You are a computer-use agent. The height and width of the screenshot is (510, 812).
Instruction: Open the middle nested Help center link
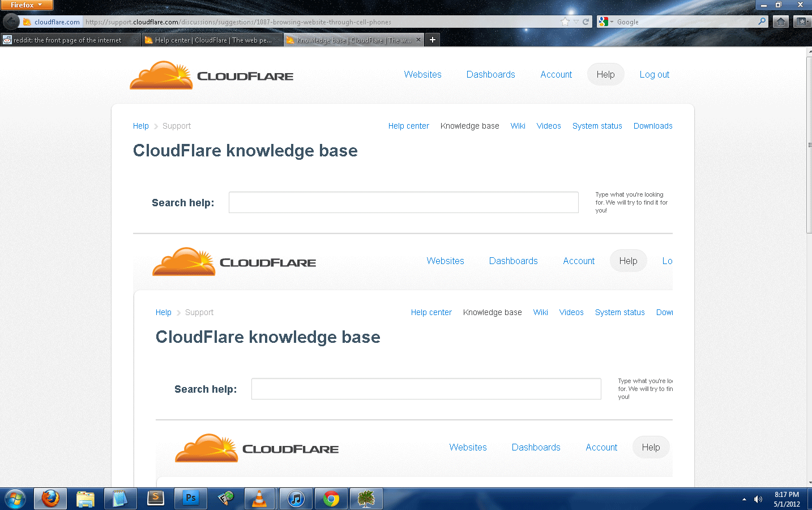[431, 312]
